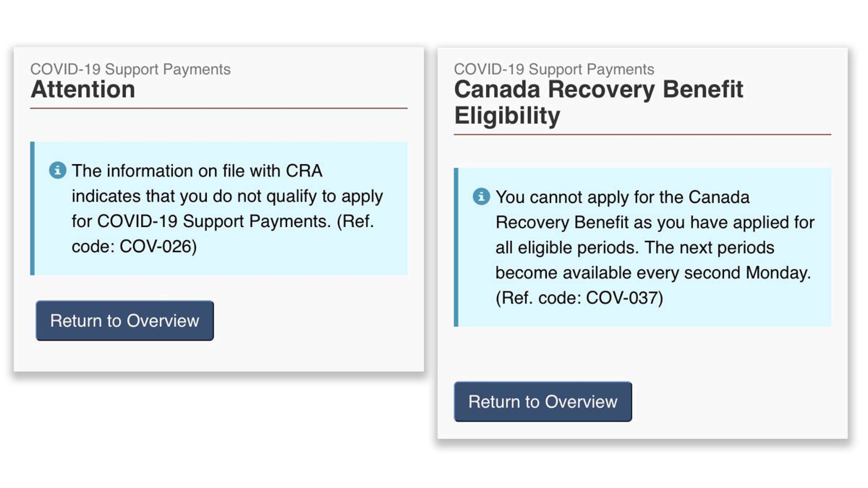Screen dimensions: 868x488
Task: Click the blue left border of the COV-026 notice
Action: click(33, 208)
